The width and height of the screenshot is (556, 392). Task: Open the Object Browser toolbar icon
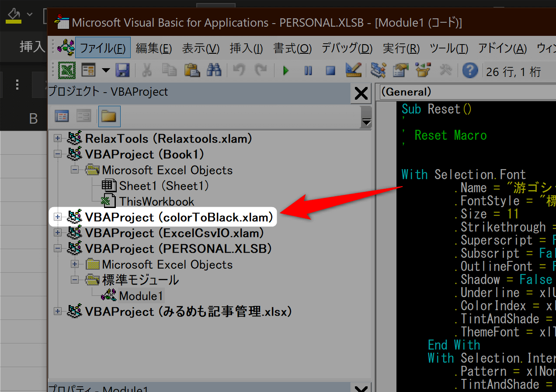coord(423,70)
